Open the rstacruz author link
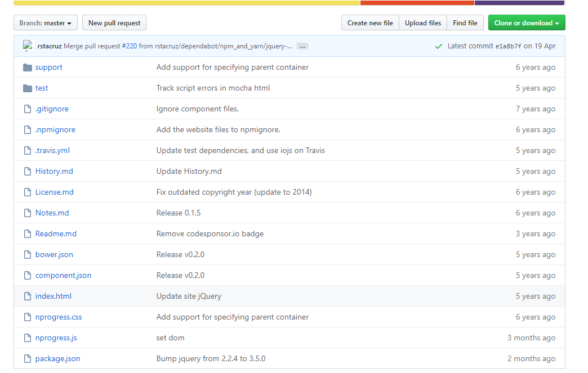Screen dimensions: 588x373 pos(50,46)
